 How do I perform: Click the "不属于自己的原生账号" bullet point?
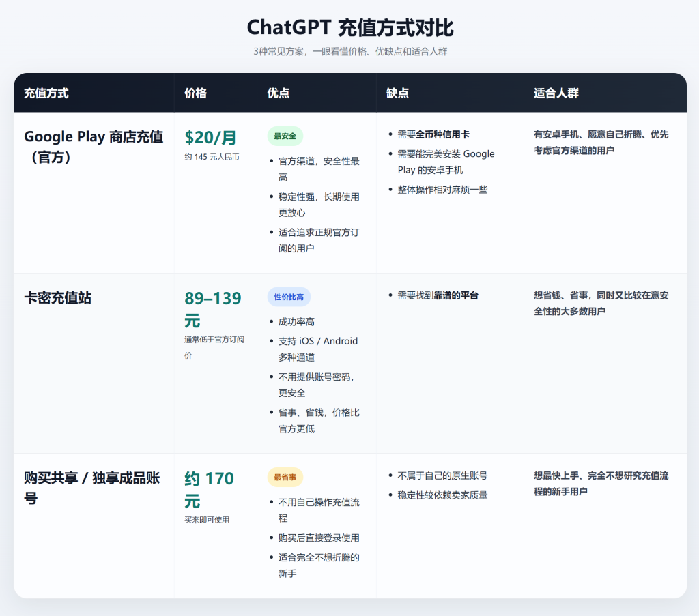(x=442, y=475)
